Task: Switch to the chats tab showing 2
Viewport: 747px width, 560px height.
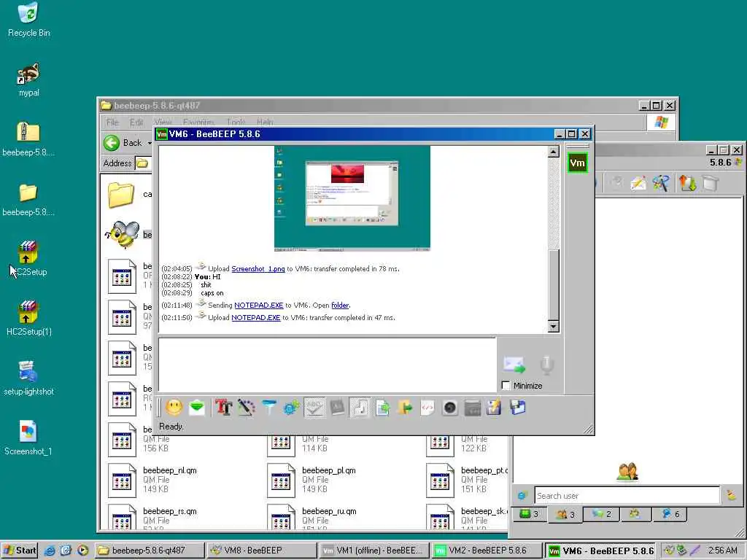Action: coord(601,514)
